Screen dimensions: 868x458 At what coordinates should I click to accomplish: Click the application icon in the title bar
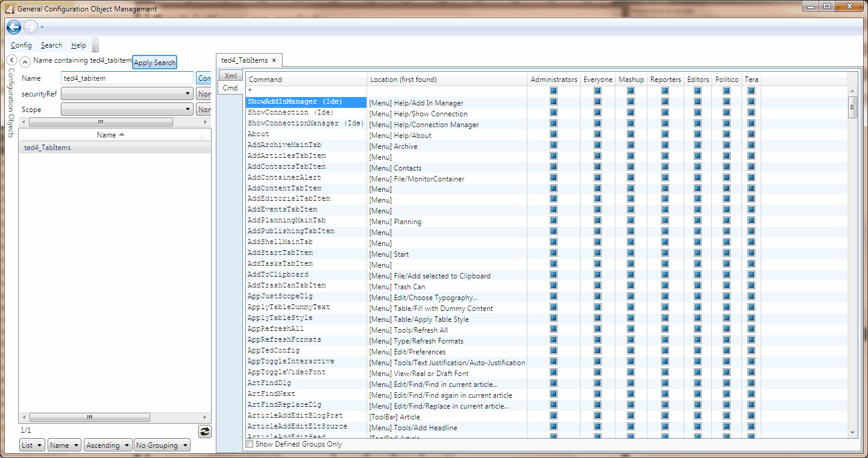[9, 9]
